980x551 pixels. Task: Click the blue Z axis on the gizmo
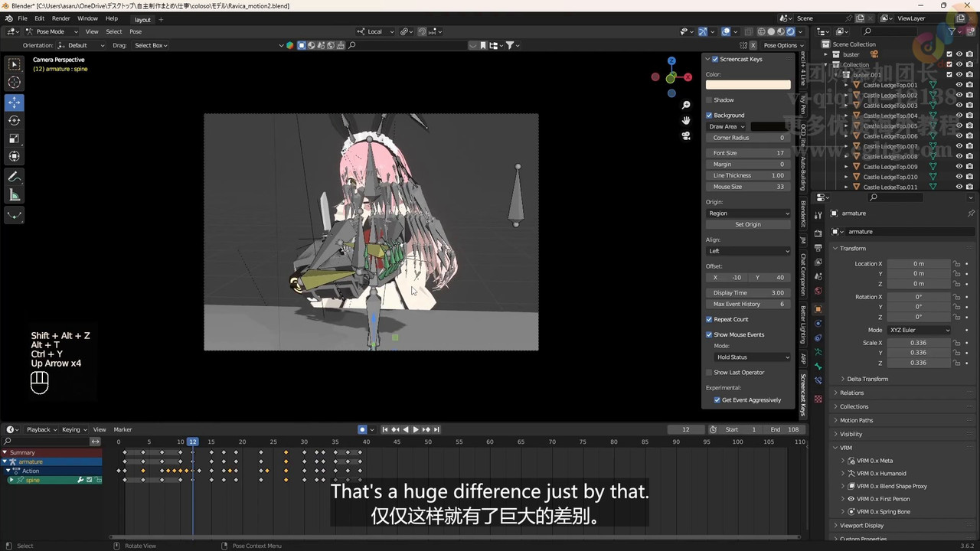[671, 60]
